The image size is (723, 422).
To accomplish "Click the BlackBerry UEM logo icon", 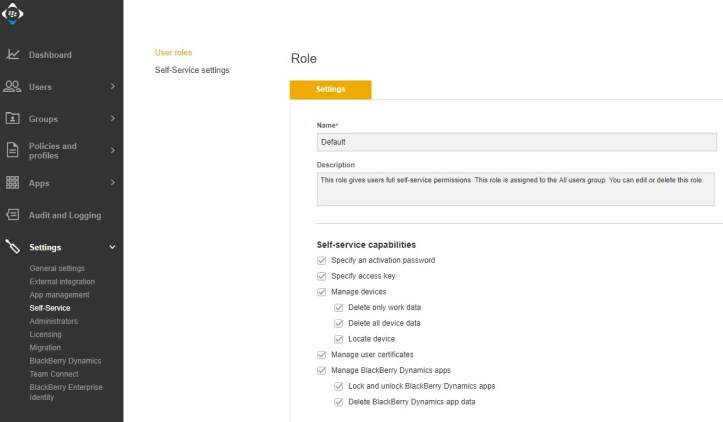I will (x=12, y=14).
